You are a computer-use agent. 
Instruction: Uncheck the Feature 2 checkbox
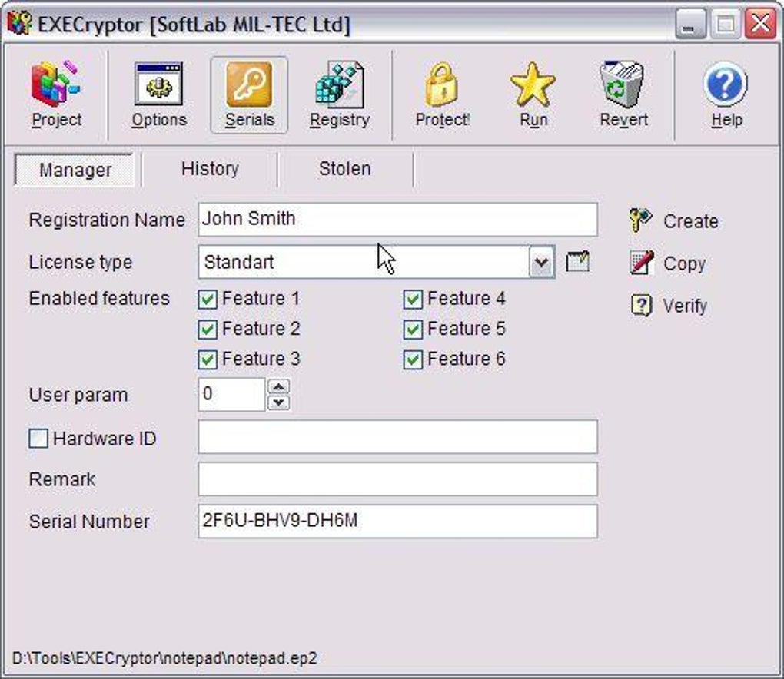point(208,330)
